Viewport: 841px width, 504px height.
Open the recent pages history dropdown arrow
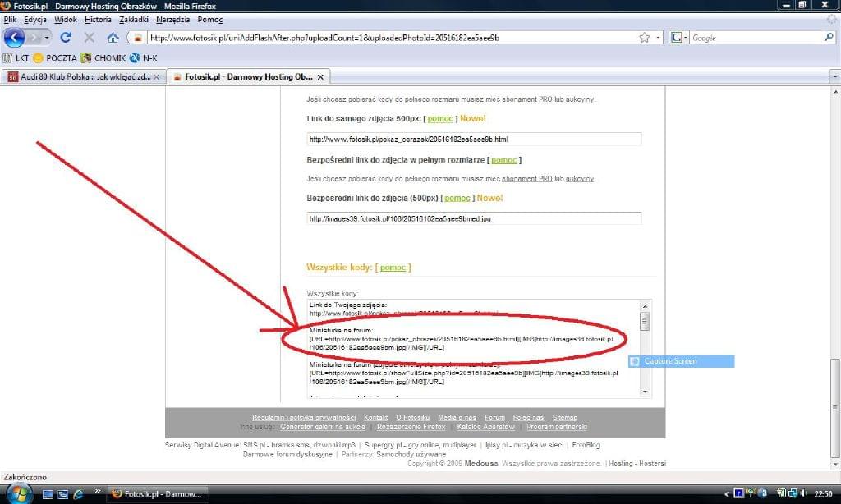(x=47, y=38)
